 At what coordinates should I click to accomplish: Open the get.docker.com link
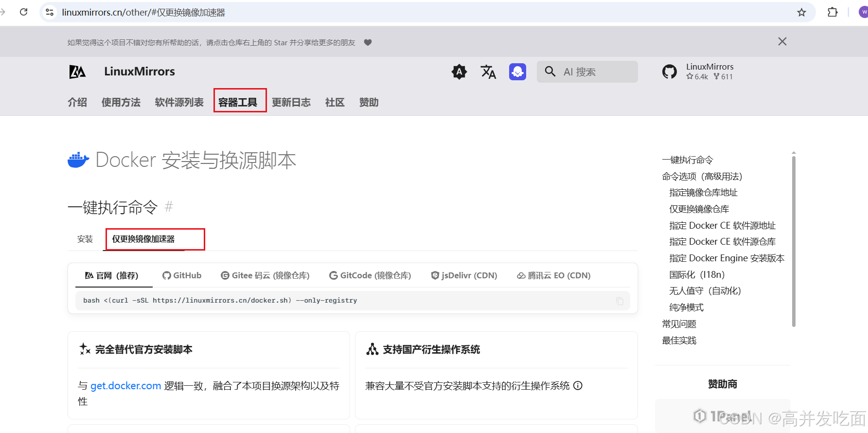tap(125, 386)
